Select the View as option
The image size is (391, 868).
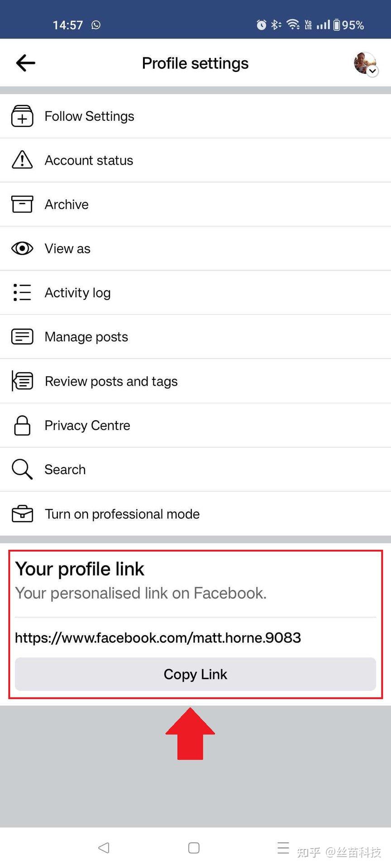[x=67, y=248]
